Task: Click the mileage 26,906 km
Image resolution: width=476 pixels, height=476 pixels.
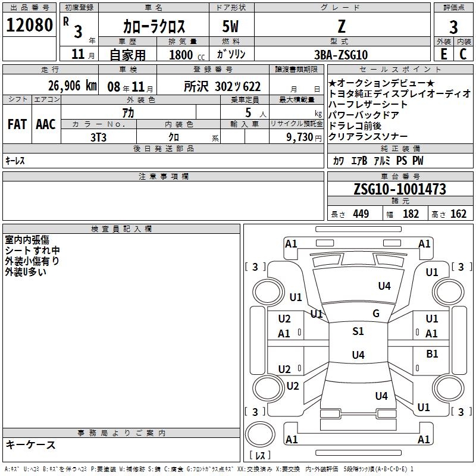Action: [x=73, y=86]
